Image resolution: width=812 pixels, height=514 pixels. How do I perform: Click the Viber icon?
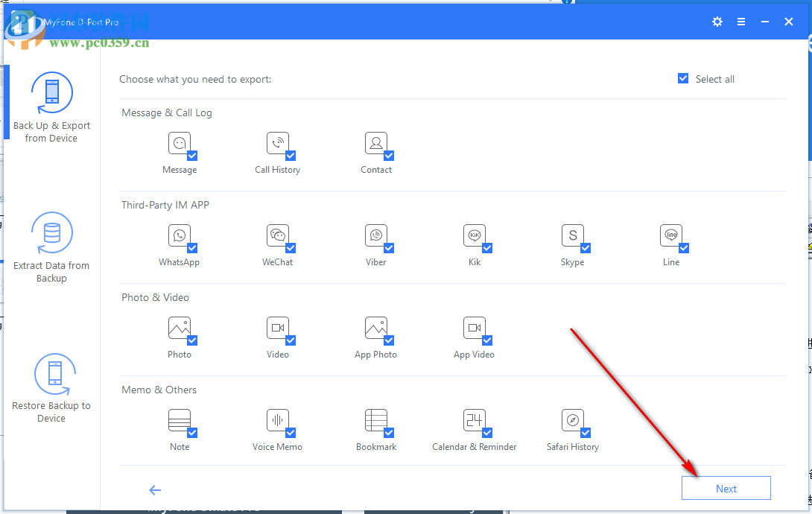[375, 235]
